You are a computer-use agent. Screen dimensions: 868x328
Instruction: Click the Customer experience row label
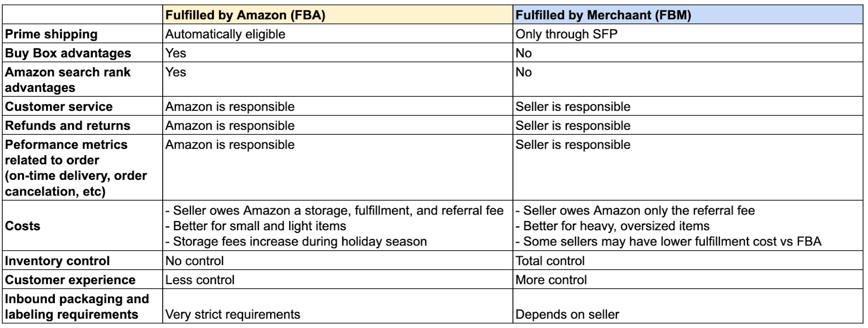coord(70,280)
